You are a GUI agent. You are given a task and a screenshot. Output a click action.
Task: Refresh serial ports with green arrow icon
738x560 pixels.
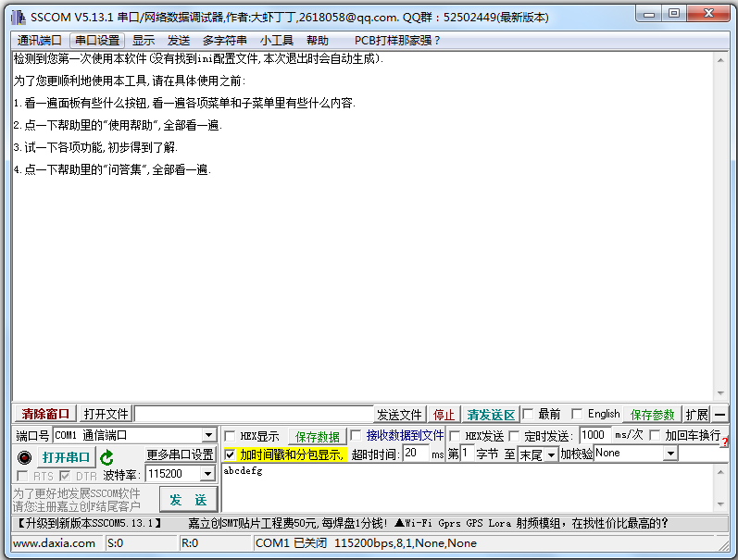(x=106, y=457)
